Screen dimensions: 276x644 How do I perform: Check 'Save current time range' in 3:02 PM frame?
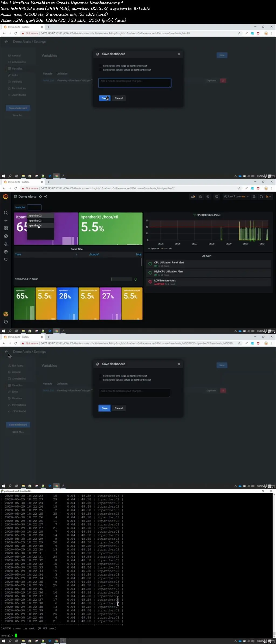tap(100, 376)
